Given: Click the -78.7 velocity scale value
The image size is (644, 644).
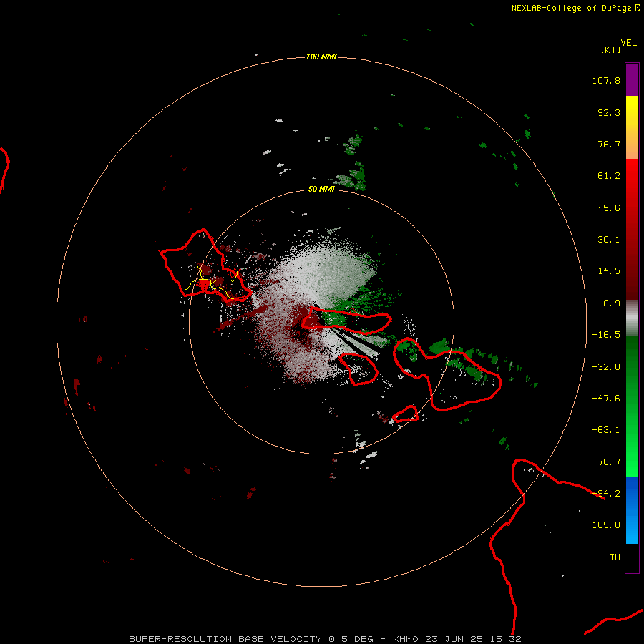Looking at the screenshot, I should [x=606, y=462].
